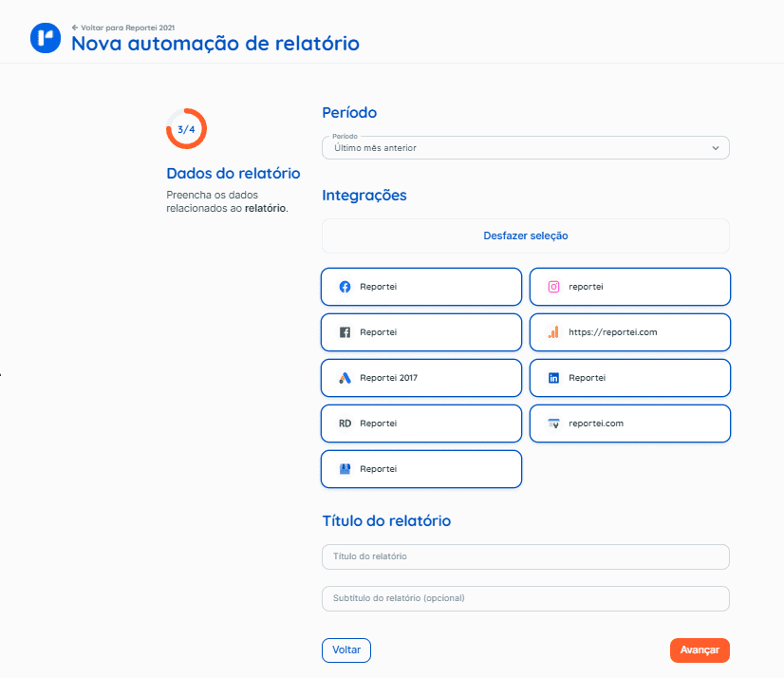Toggle the reportei.com Search Console card
The height and width of the screenshot is (678, 784).
point(630,424)
